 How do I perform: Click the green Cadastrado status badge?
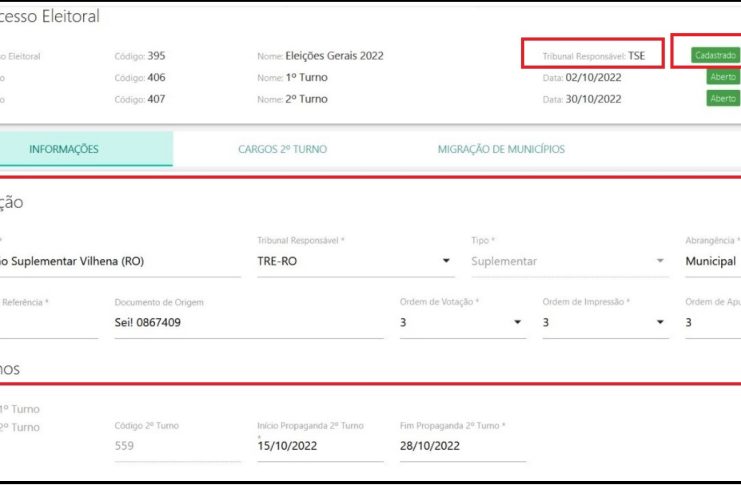point(715,56)
